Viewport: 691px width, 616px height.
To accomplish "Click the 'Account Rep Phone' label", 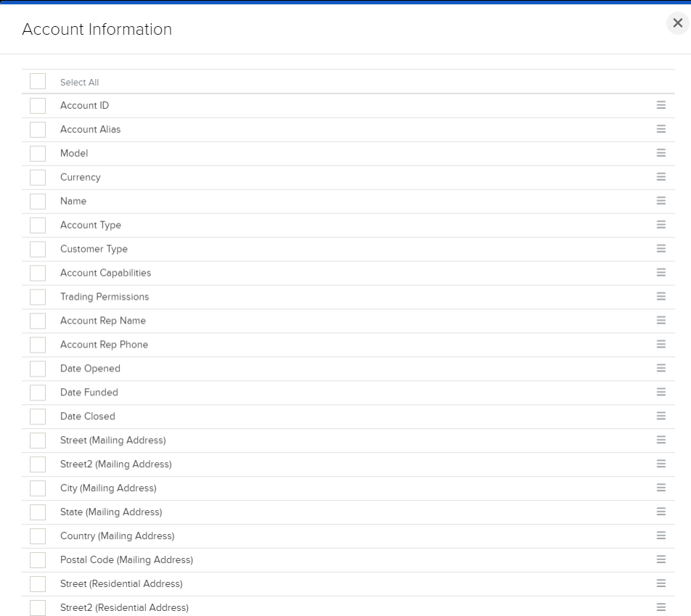I will 104,345.
